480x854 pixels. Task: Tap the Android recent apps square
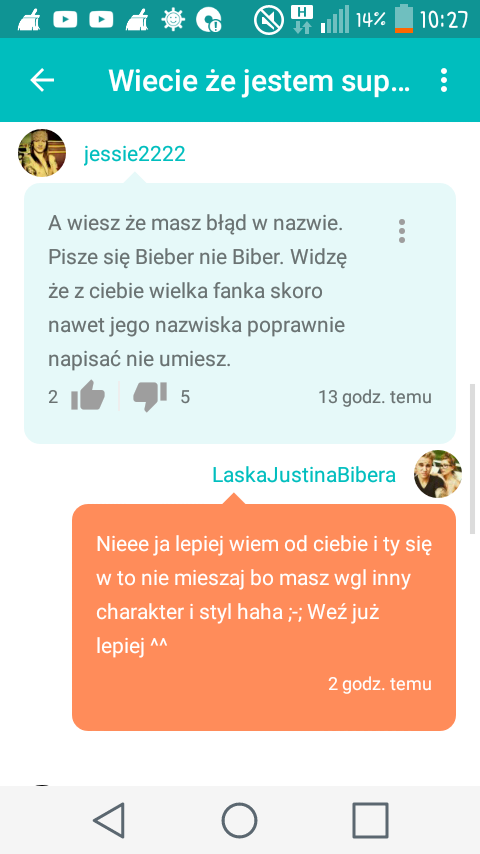point(370,820)
